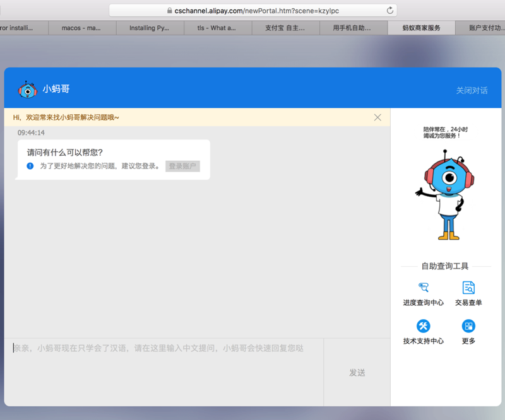Click the lock icon in address bar

click(x=169, y=11)
